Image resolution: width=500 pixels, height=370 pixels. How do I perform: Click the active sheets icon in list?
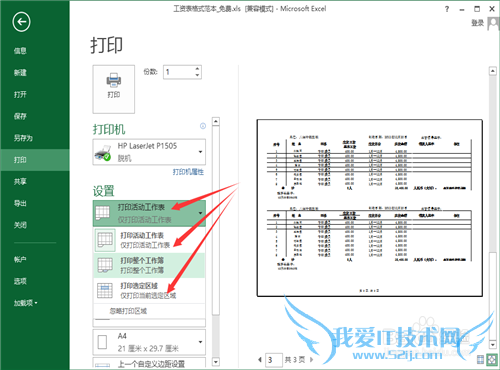point(105,240)
